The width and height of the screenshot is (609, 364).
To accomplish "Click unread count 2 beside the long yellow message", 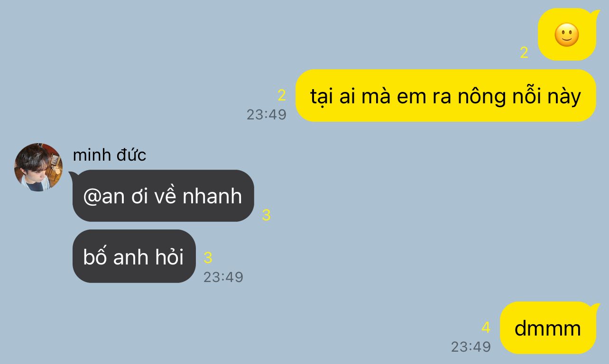I will pos(282,95).
